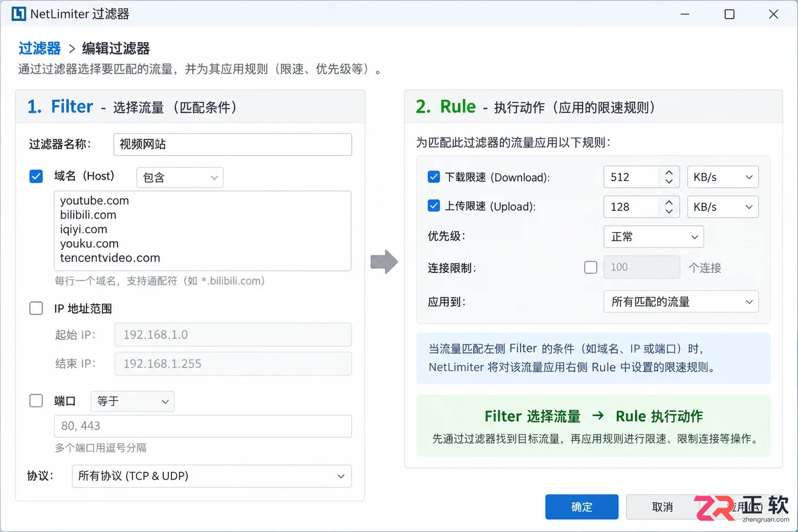Uncheck the 上传限速 (Upload) checkbox
The width and height of the screenshot is (798, 532).
[x=434, y=206]
